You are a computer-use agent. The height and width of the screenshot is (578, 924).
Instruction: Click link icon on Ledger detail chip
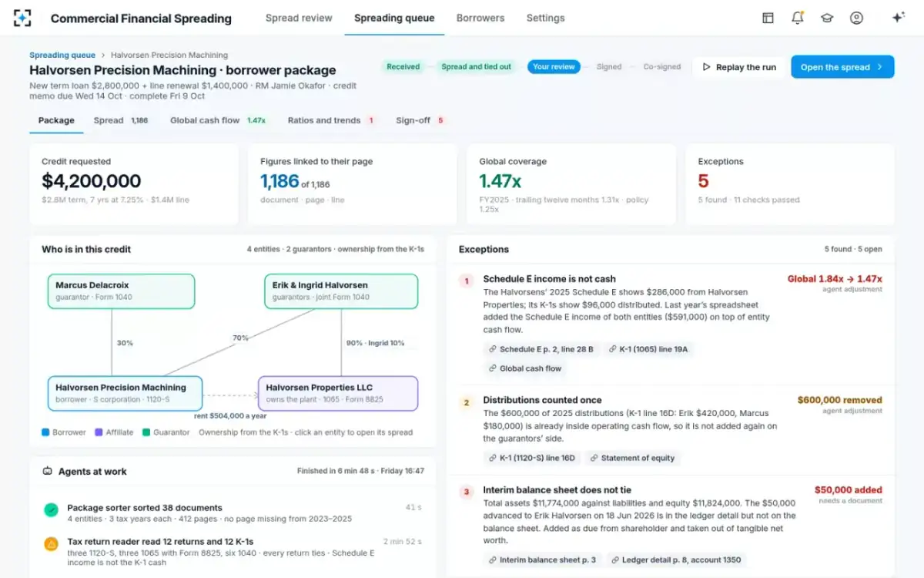(x=615, y=560)
